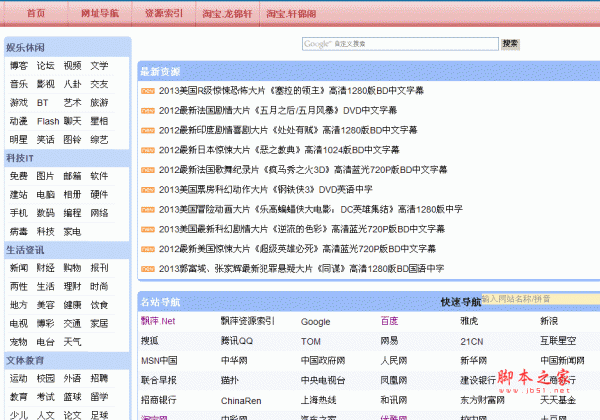
Task: Click new badge beside 五月之后 entry
Action: [148, 111]
